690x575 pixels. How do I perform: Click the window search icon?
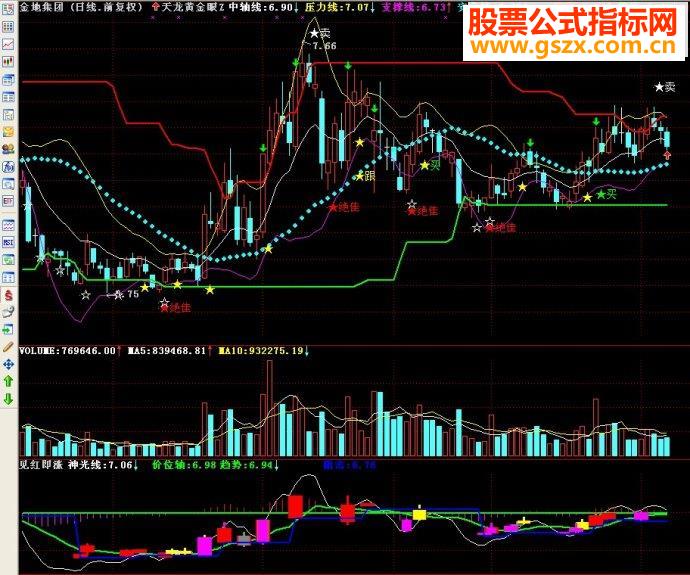click(x=8, y=184)
